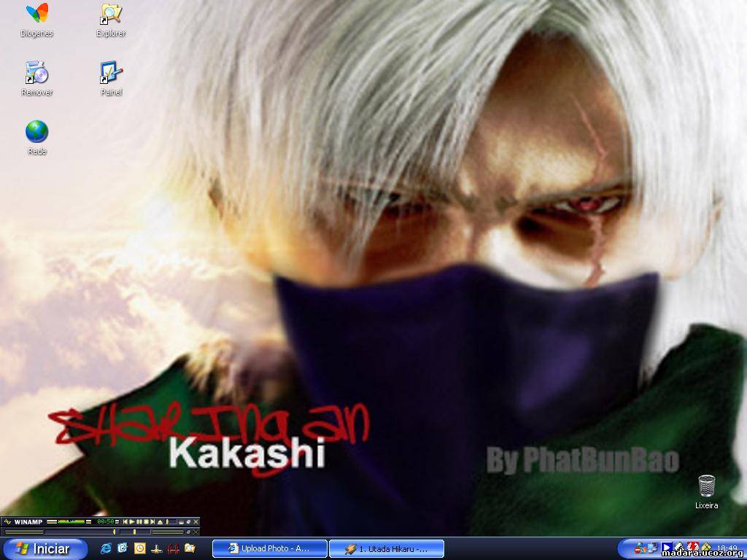Open the Iniciar start menu
The width and height of the screenshot is (747, 560).
click(x=45, y=548)
